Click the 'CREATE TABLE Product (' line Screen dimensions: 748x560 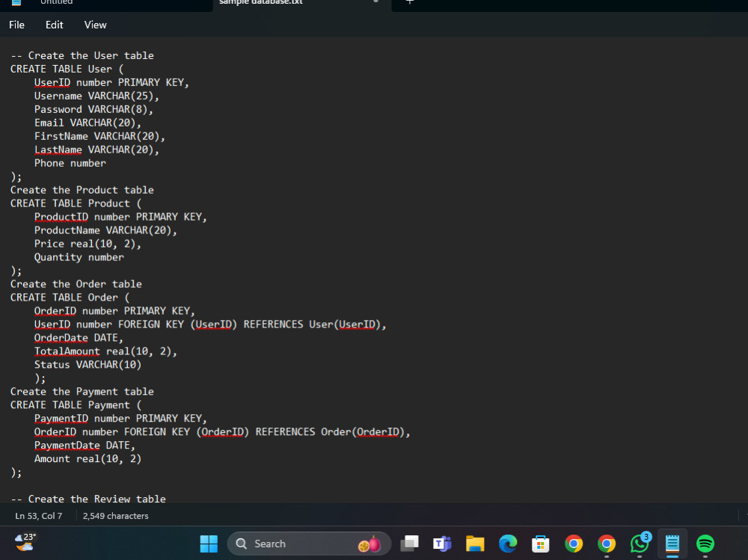(76, 203)
